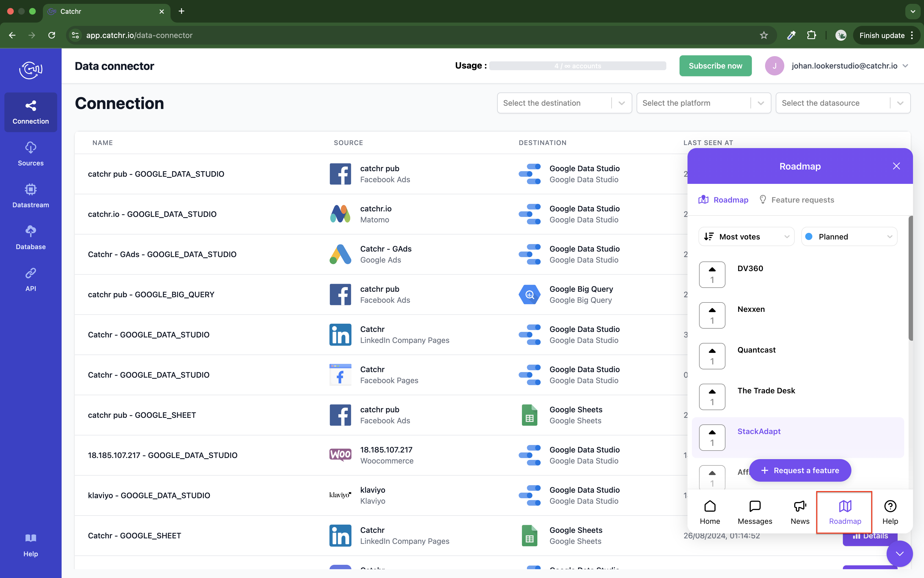The width and height of the screenshot is (924, 578).
Task: Open News in the widget footer
Action: 800,512
